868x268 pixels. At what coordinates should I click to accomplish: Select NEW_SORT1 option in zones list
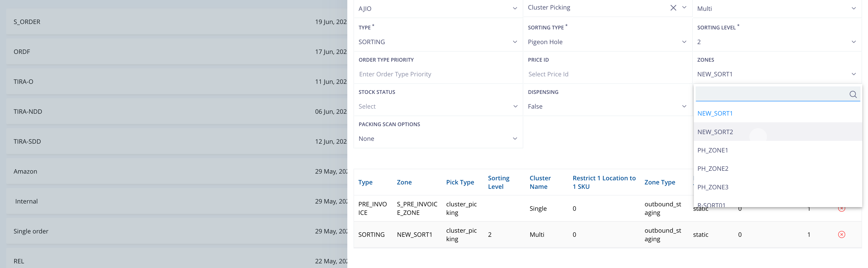tap(778, 113)
